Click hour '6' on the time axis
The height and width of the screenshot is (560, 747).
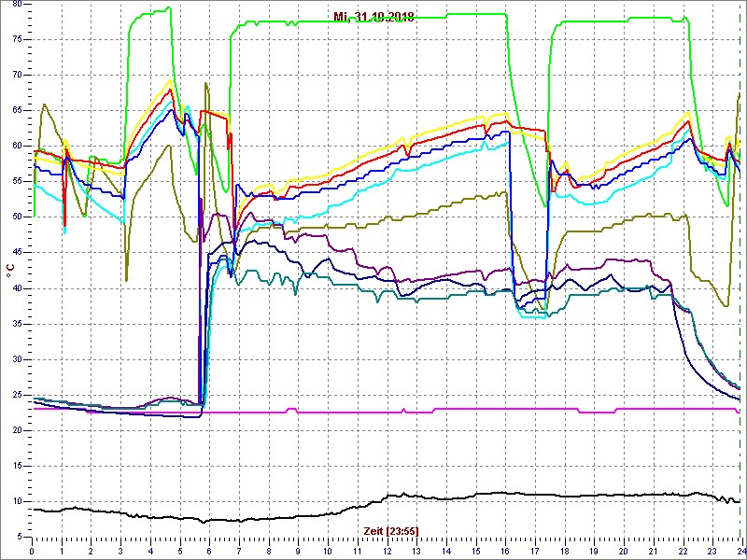[209, 551]
